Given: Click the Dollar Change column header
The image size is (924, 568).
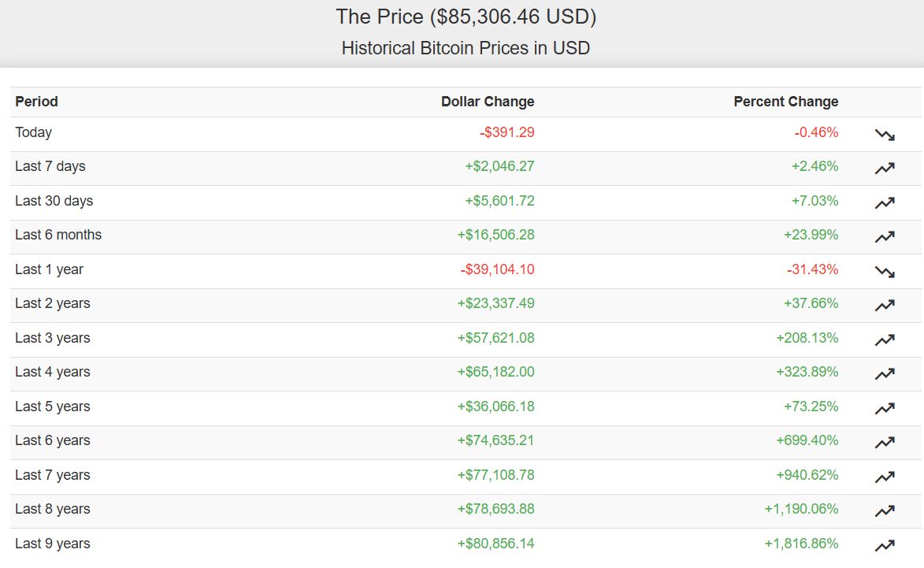Looking at the screenshot, I should [x=488, y=102].
